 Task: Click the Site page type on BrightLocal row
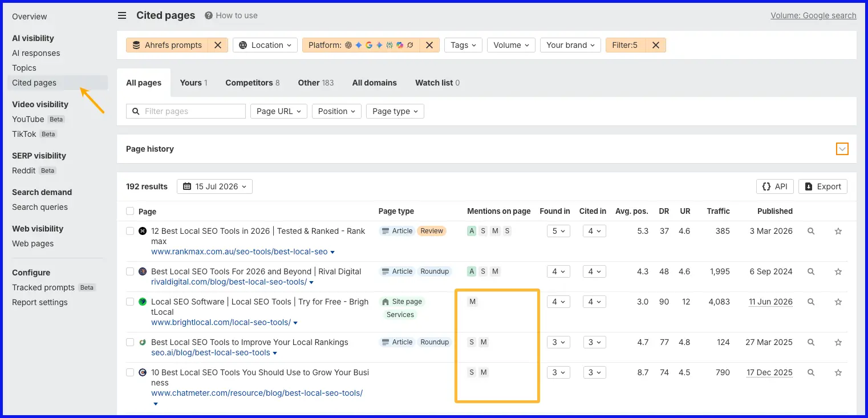click(x=401, y=302)
